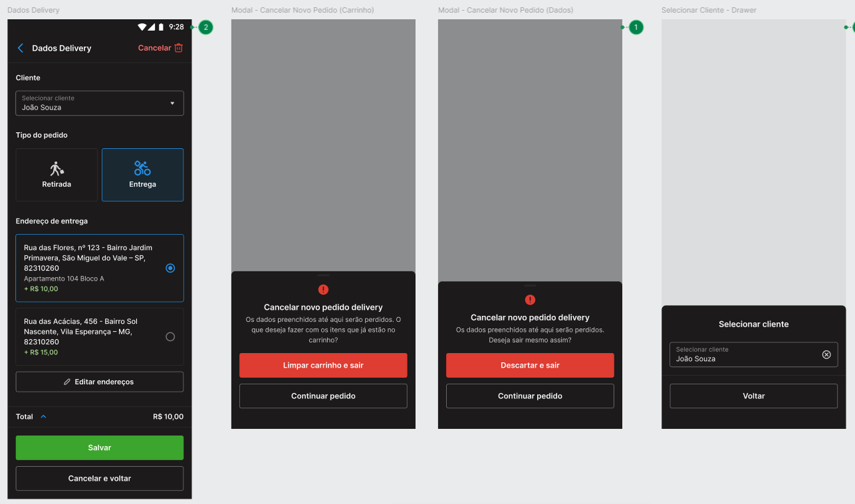The image size is (855, 504).
Task: Click the '+ R$ 15,00' delivery fee text
Action: (x=41, y=352)
